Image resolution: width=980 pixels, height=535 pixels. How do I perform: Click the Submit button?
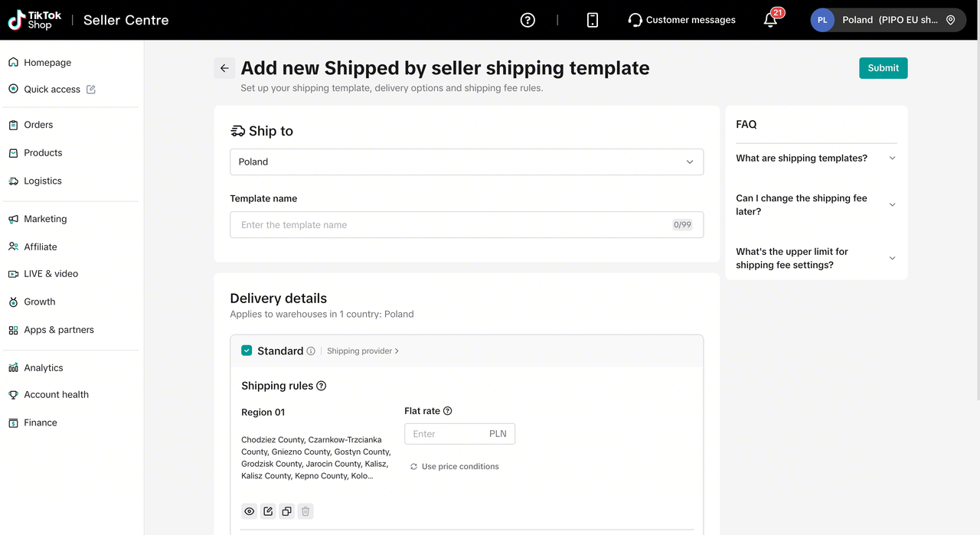pos(884,68)
